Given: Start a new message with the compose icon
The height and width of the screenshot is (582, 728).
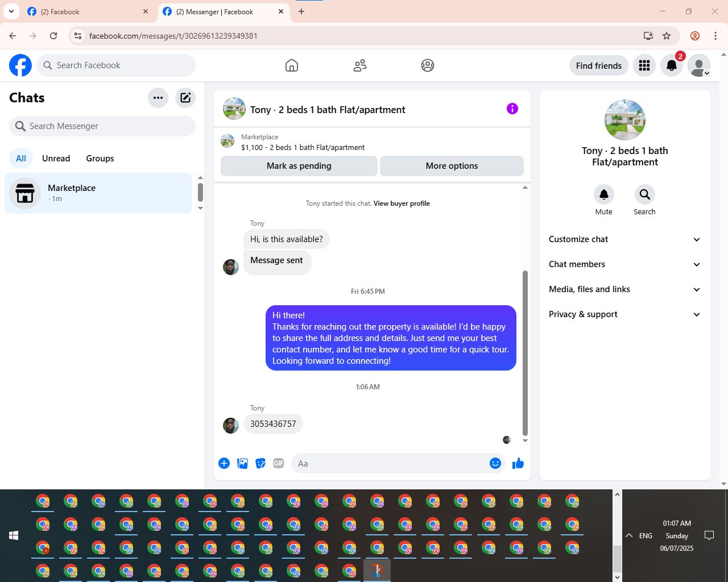Looking at the screenshot, I should 185,98.
